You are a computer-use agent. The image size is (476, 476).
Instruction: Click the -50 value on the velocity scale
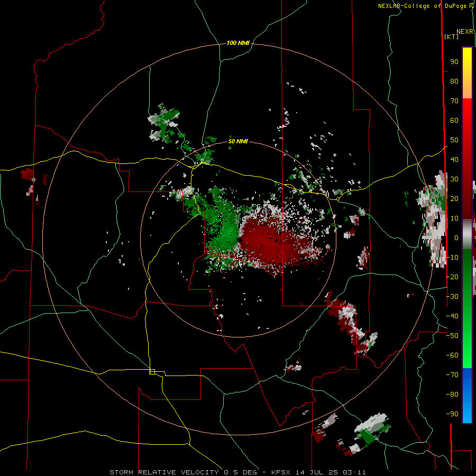[x=452, y=336]
